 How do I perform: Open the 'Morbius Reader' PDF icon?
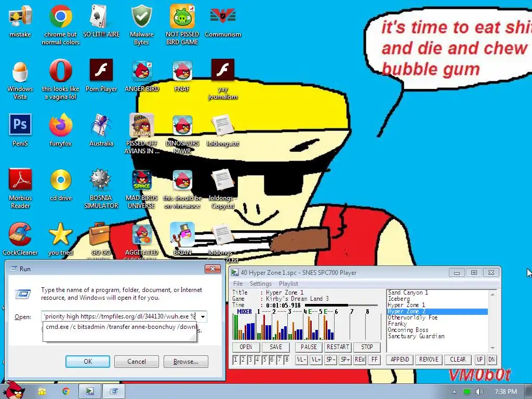tap(20, 179)
